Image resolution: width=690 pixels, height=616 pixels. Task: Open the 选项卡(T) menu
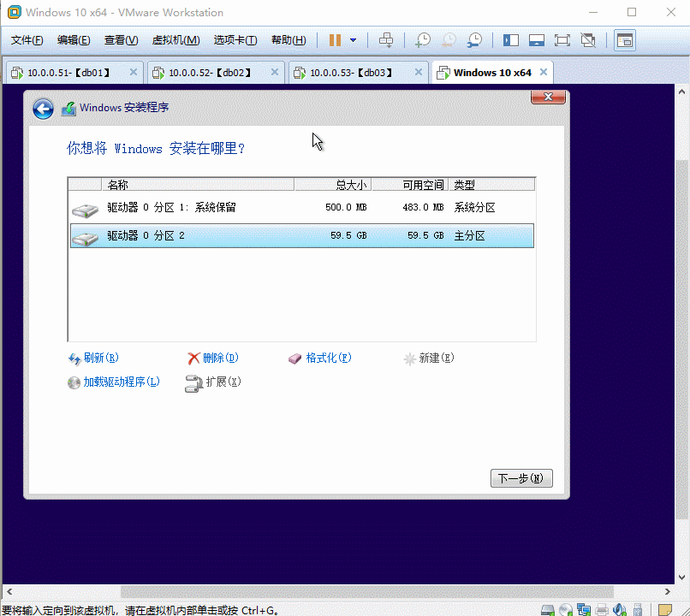pos(235,40)
